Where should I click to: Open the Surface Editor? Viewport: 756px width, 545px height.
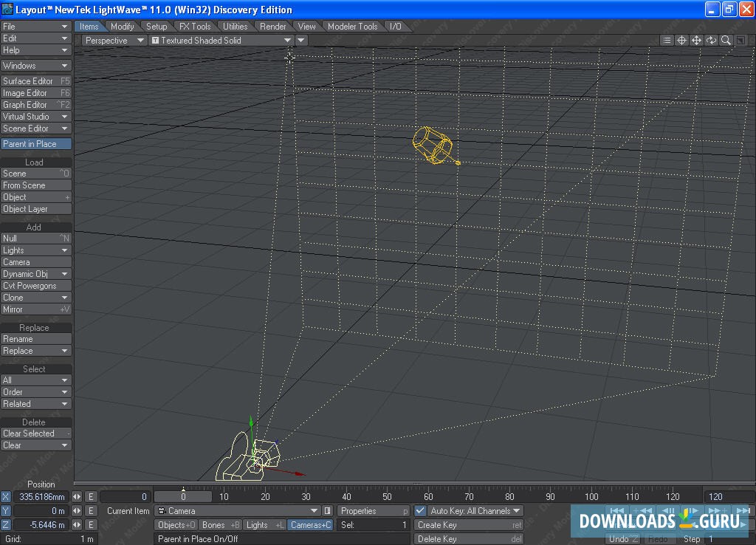(x=36, y=81)
